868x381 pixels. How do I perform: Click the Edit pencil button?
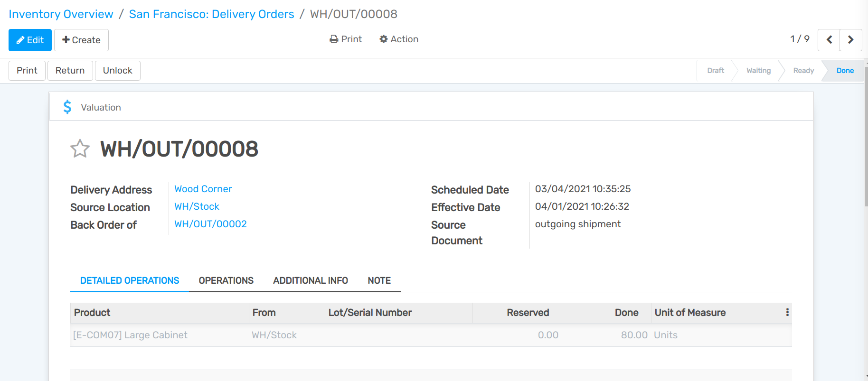point(30,40)
